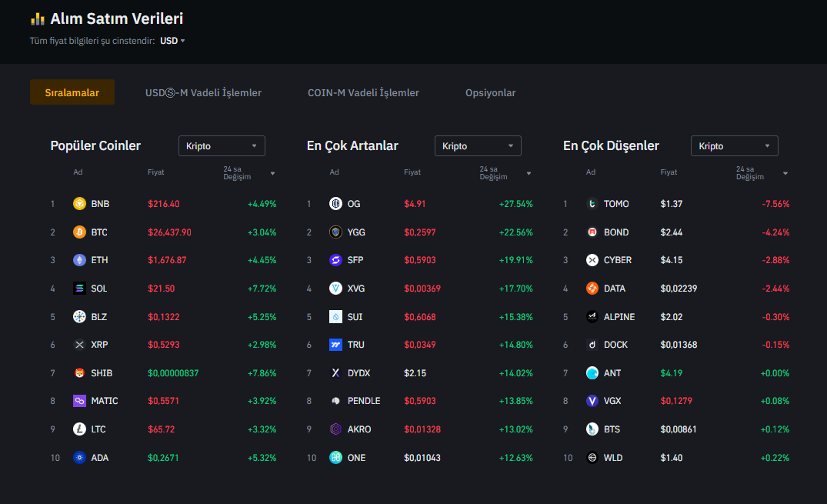
Task: Switch to USDⓈ-M Vadeli İşlemler tab
Action: pos(203,92)
